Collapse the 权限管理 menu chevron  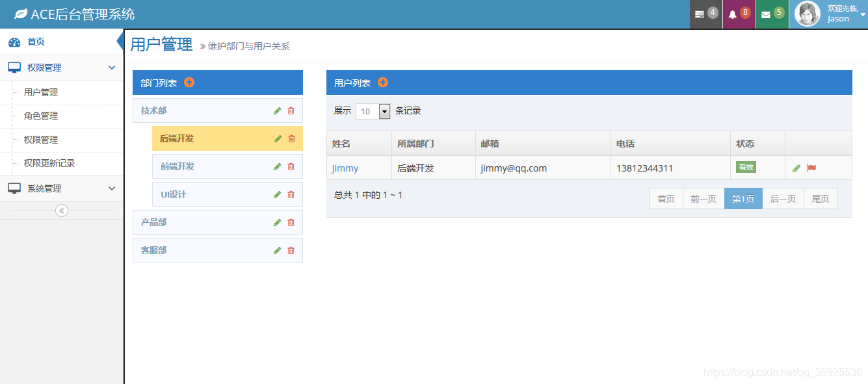112,68
